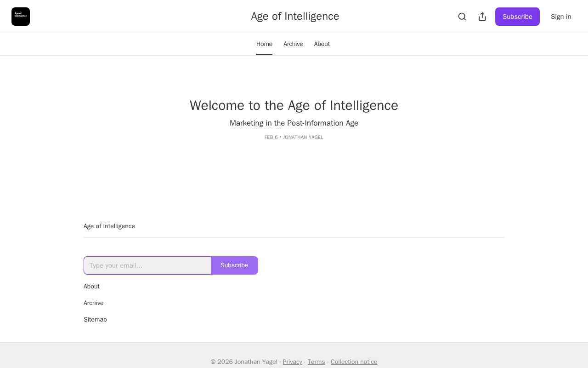
Task: Open the footer About link
Action: pyautogui.click(x=91, y=287)
